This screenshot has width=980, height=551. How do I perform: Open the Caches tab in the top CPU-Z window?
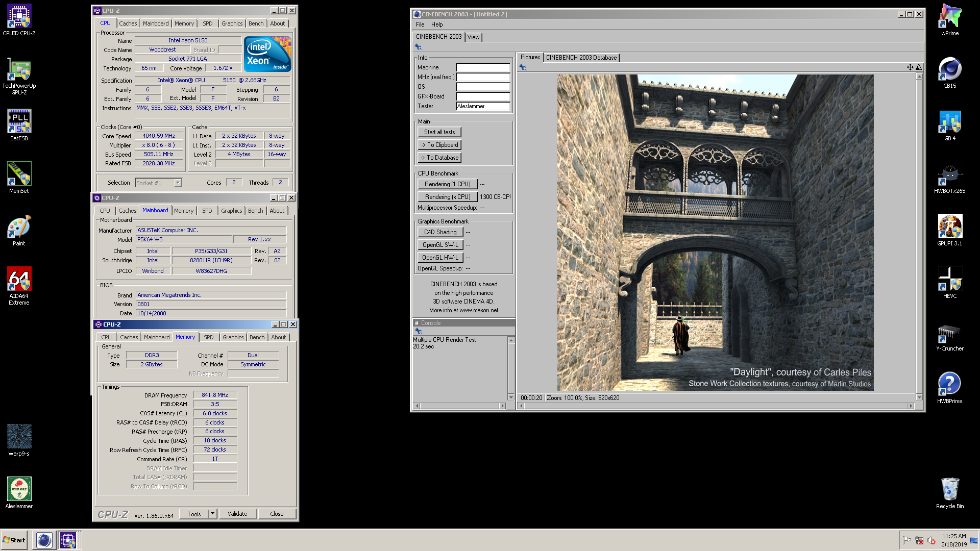tap(128, 23)
